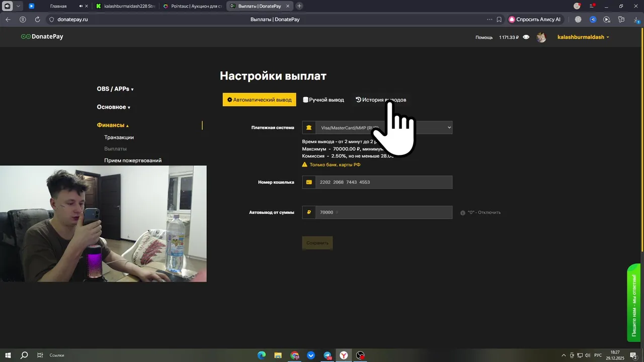Click the ruble icon beside auto-withdraw amount
This screenshot has width=644, height=362.
(x=309, y=212)
